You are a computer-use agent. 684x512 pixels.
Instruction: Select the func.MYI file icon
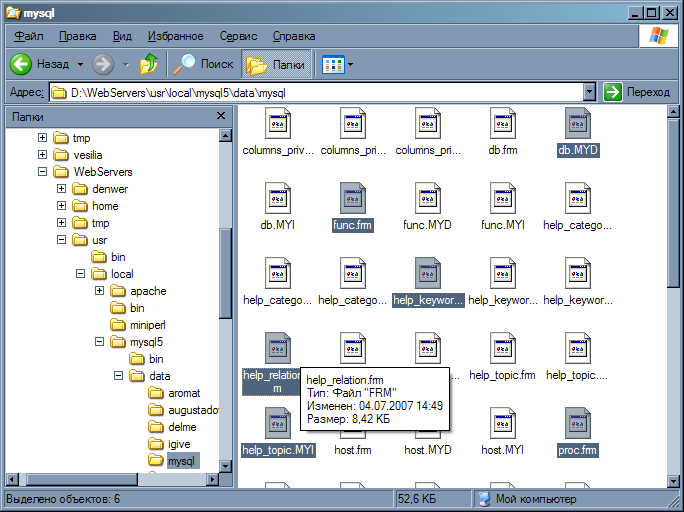click(x=503, y=198)
